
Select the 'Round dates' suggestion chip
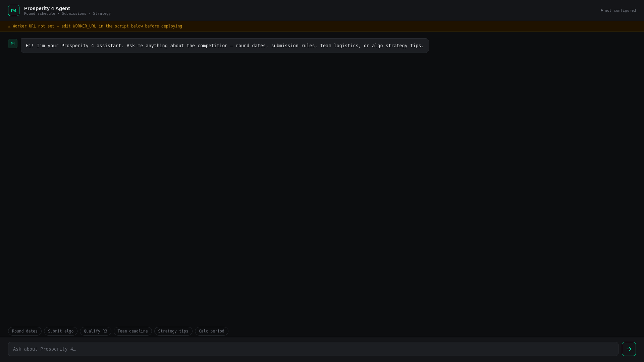point(25,331)
